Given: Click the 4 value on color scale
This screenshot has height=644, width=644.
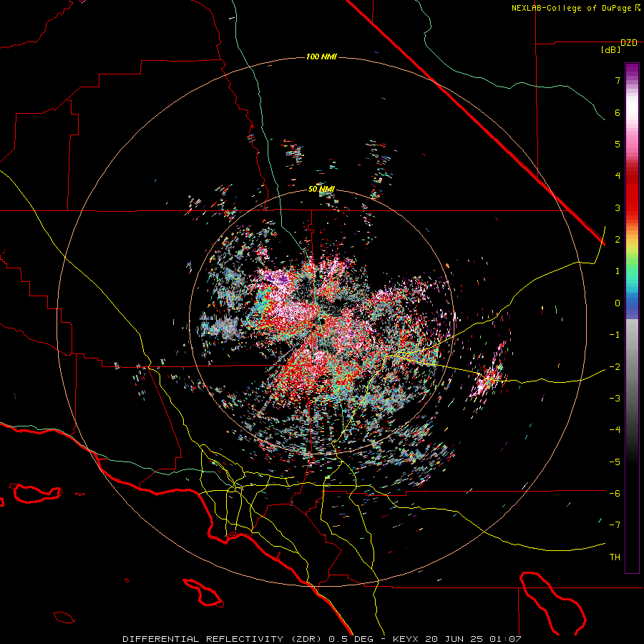Looking at the screenshot, I should tap(618, 176).
